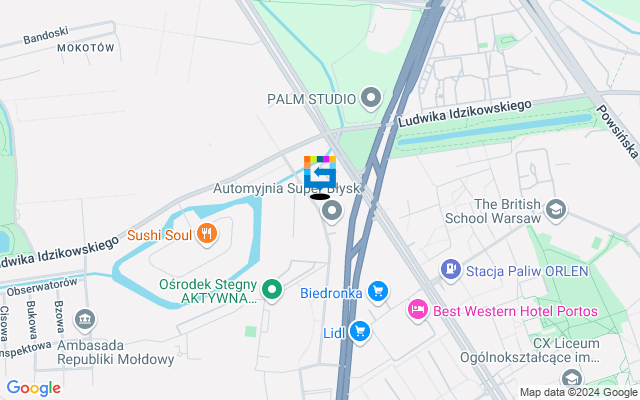This screenshot has height=400, width=640.
Task: Click the Biedronka shopping cart icon
Action: tap(378, 292)
